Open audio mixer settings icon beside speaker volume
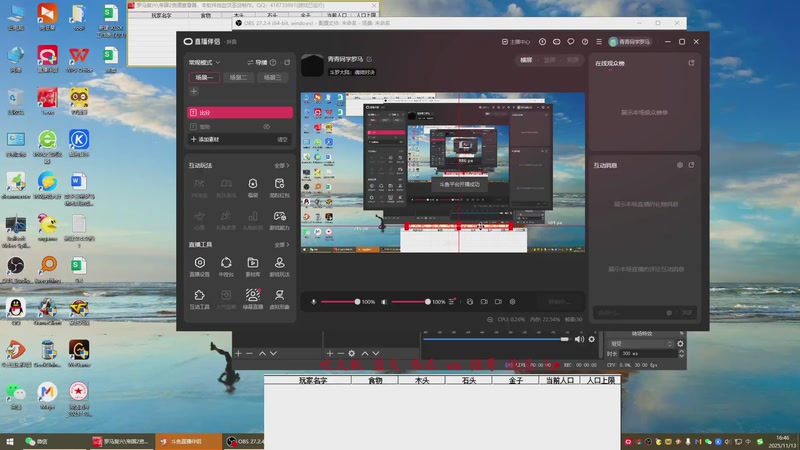This screenshot has width=800, height=450. pyautogui.click(x=452, y=302)
